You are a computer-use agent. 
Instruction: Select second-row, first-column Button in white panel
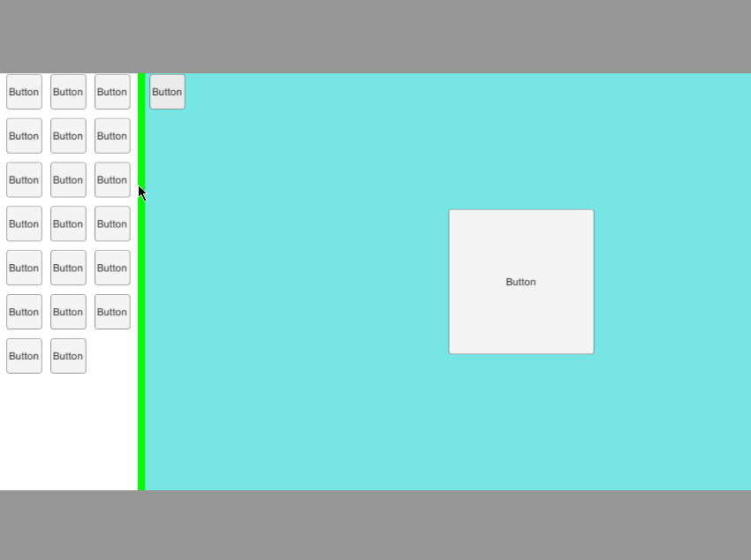tap(24, 136)
